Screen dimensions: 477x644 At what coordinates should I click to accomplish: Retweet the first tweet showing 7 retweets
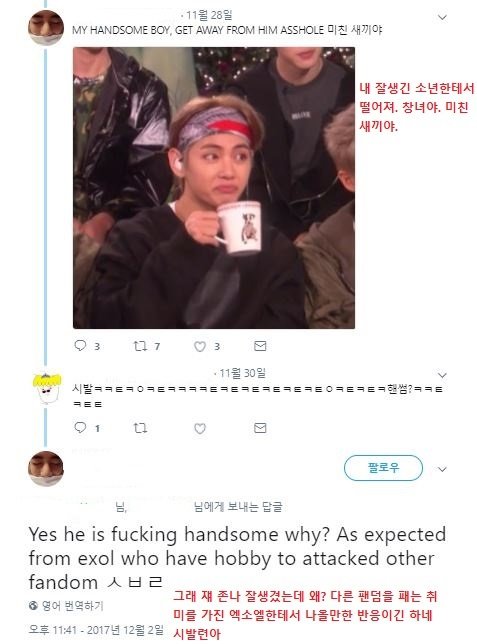click(x=141, y=346)
